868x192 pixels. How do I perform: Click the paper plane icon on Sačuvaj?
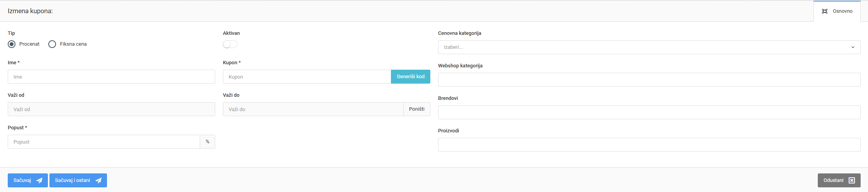coord(39,180)
